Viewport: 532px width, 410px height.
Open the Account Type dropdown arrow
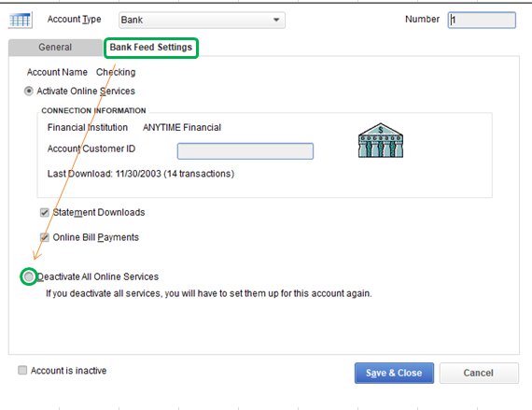(276, 20)
